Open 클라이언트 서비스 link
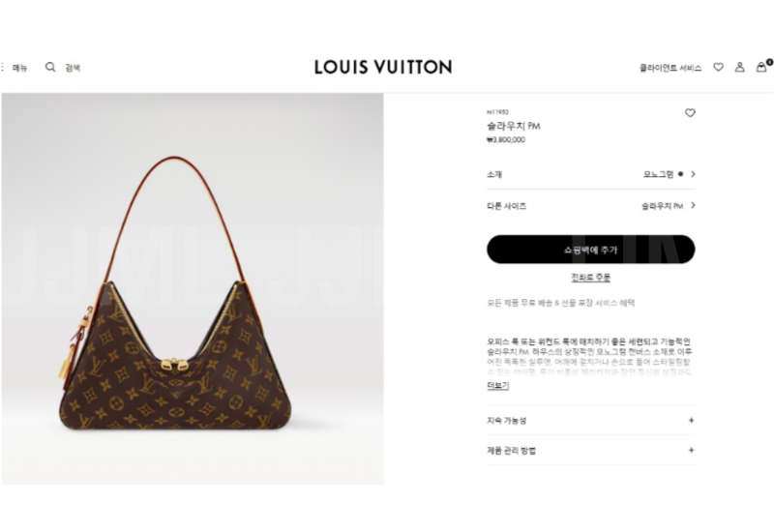The width and height of the screenshot is (774, 532). (x=670, y=68)
